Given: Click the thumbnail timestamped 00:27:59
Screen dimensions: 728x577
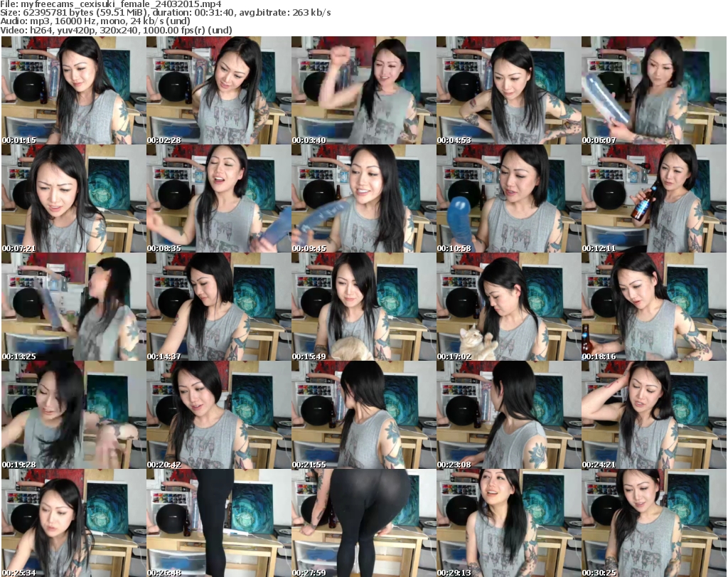Looking at the screenshot, I should coord(363,523).
